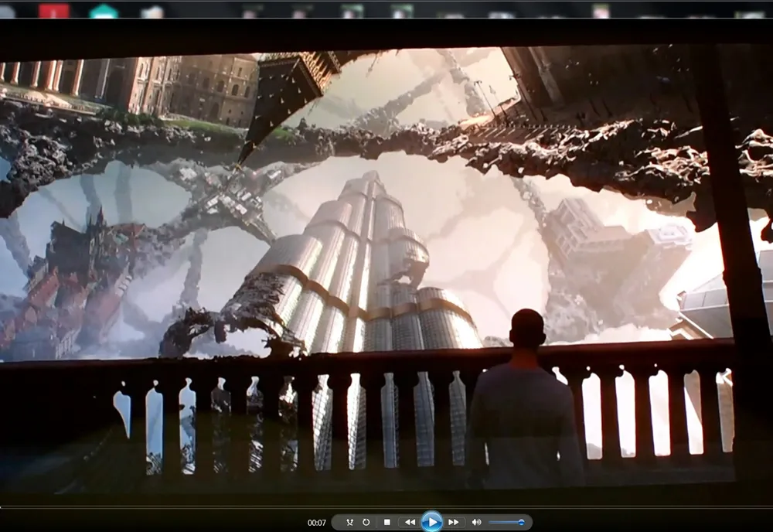Set the volume on the volume slider
Viewport: 773px width, 532px height.
(x=507, y=522)
